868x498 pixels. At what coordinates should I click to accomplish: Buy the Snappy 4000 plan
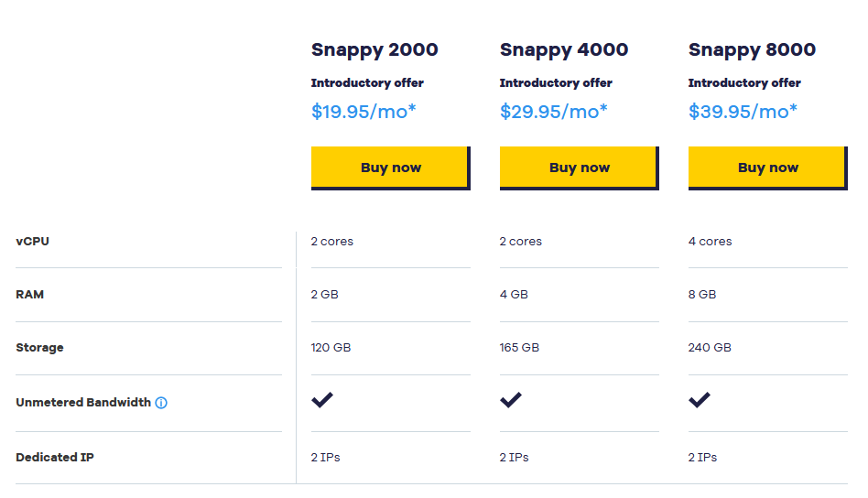pyautogui.click(x=580, y=168)
